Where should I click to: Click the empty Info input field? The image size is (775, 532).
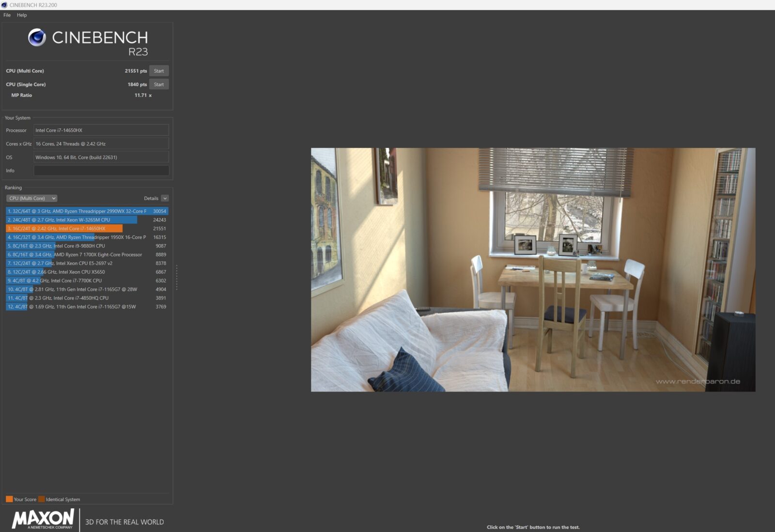(x=101, y=171)
